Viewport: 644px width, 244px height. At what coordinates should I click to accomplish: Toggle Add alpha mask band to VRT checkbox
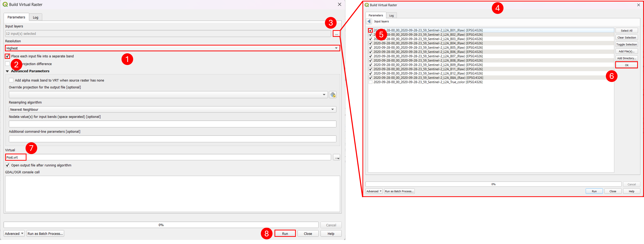tap(11, 80)
